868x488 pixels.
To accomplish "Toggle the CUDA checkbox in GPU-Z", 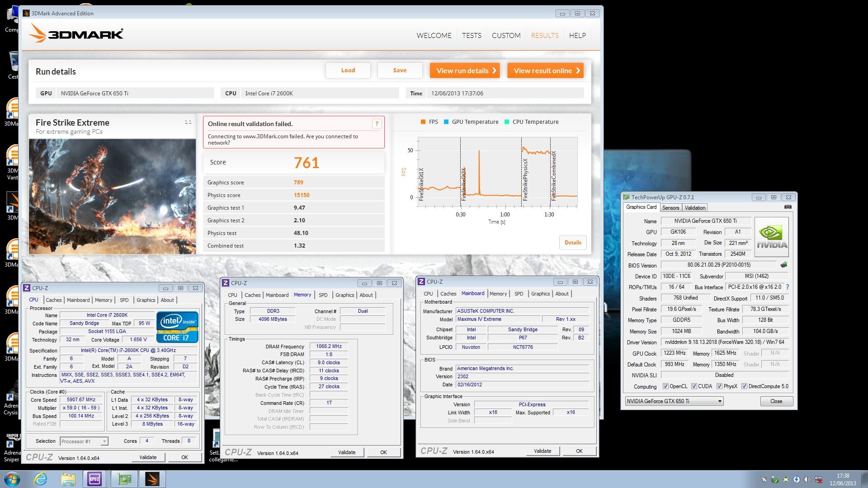I will click(693, 386).
